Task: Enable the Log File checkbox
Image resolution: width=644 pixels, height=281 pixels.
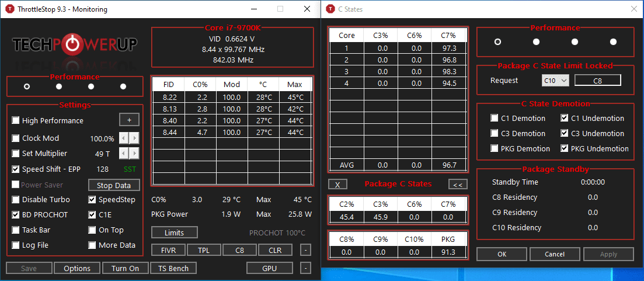Action: point(16,245)
